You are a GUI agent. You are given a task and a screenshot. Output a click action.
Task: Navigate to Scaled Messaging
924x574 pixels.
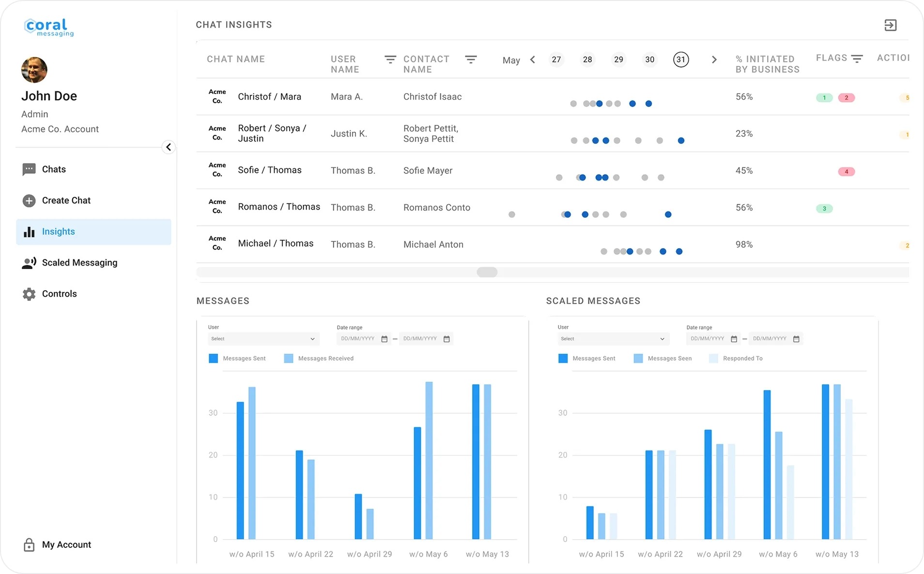79,263
